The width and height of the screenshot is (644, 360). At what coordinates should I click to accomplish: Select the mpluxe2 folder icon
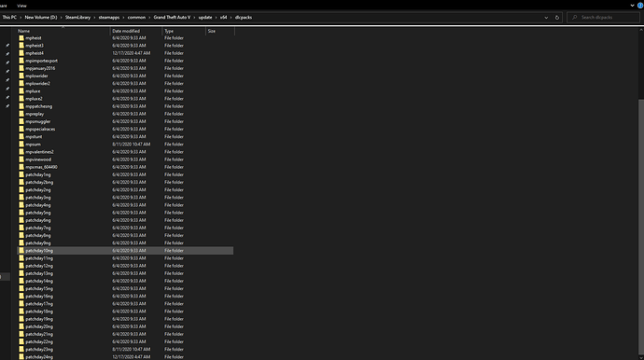tap(21, 99)
